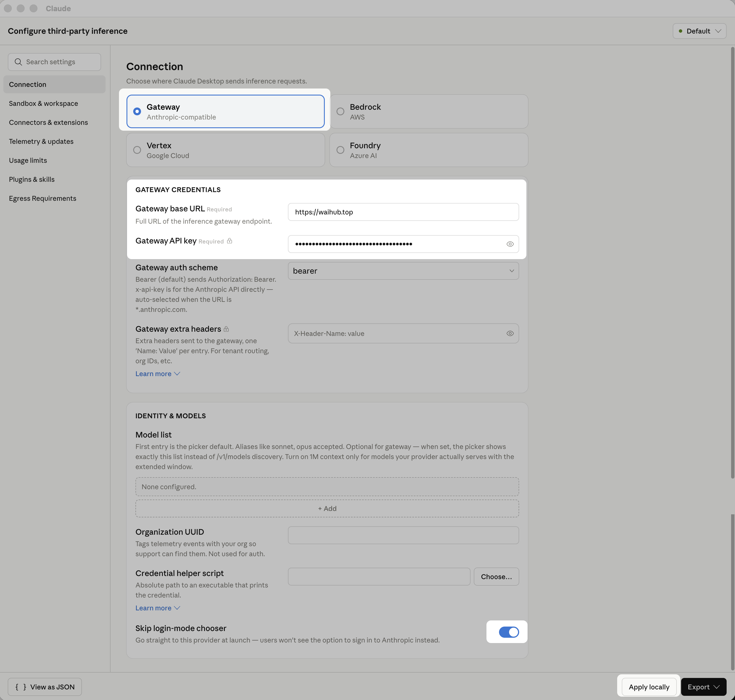Click the Claude window title text
735x700 pixels.
[x=58, y=9]
